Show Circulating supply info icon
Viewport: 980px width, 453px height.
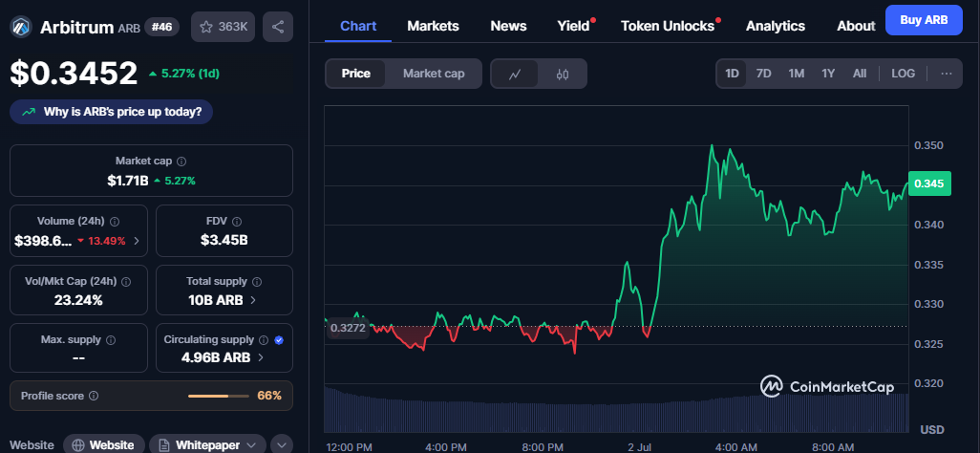[x=264, y=340]
